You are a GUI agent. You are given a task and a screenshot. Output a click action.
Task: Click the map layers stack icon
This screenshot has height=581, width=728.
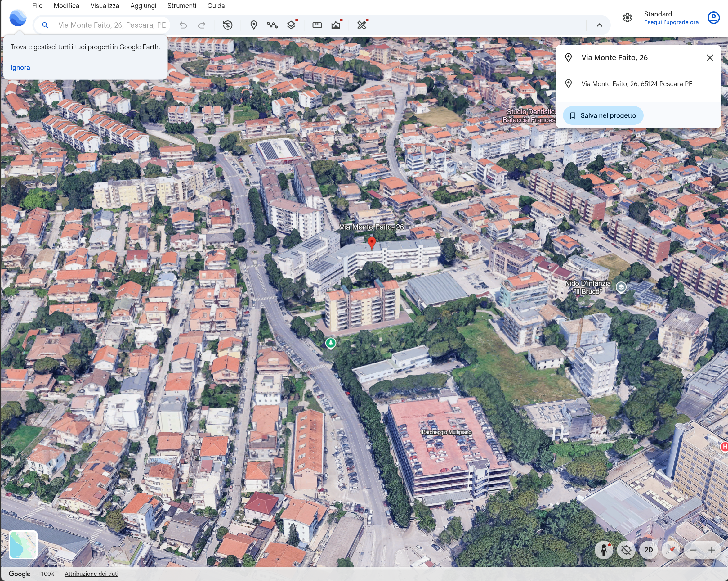click(x=291, y=25)
